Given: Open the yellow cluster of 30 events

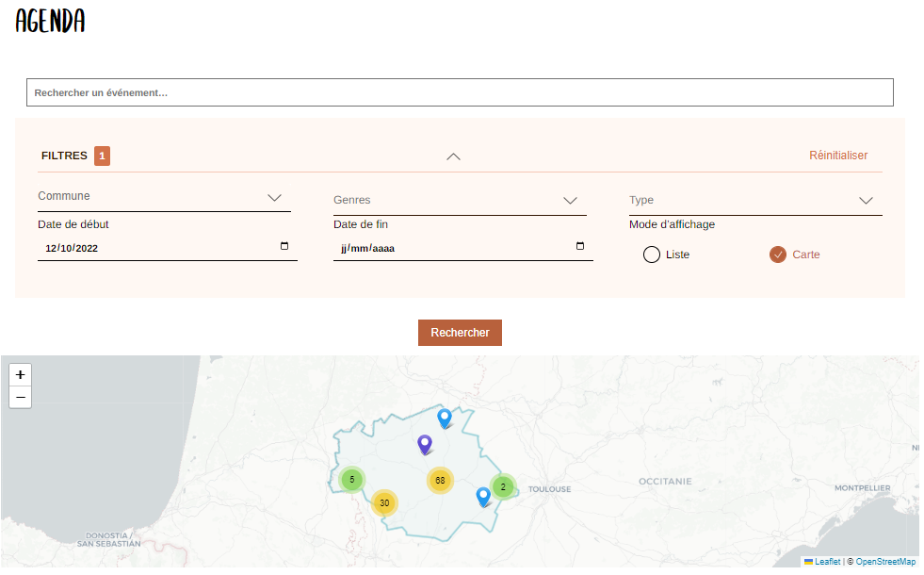Looking at the screenshot, I should coord(384,502).
